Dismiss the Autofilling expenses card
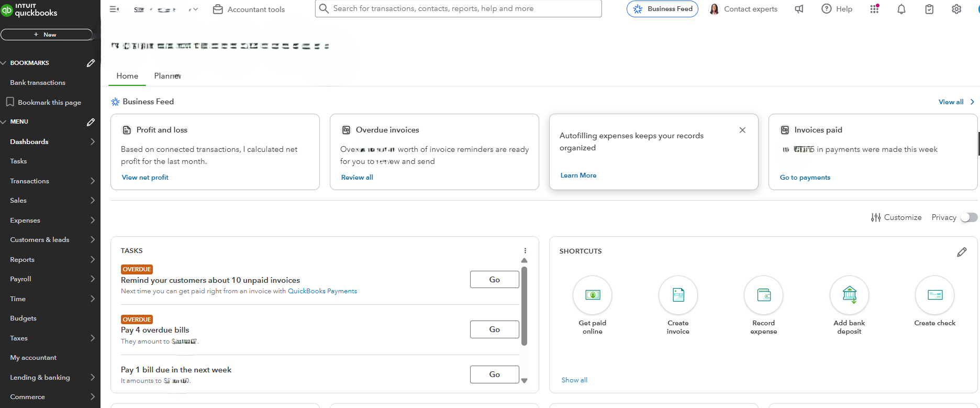 [x=742, y=130]
